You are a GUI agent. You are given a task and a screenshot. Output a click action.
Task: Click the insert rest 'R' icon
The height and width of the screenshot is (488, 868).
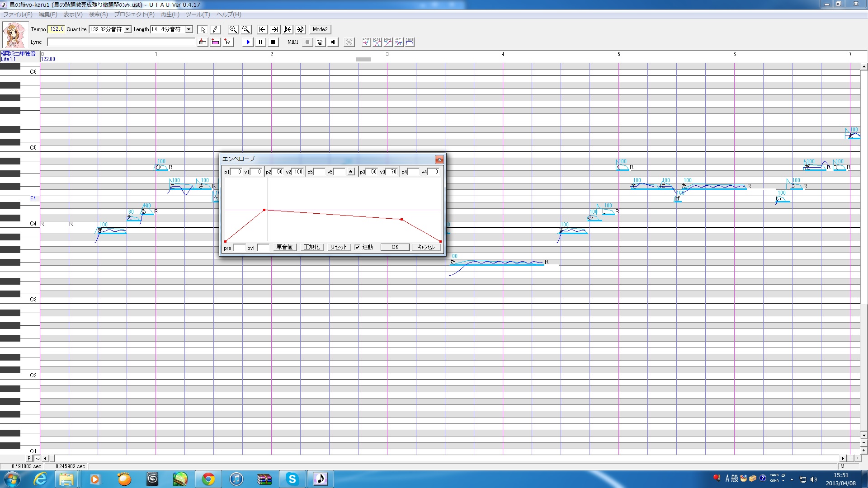point(228,42)
